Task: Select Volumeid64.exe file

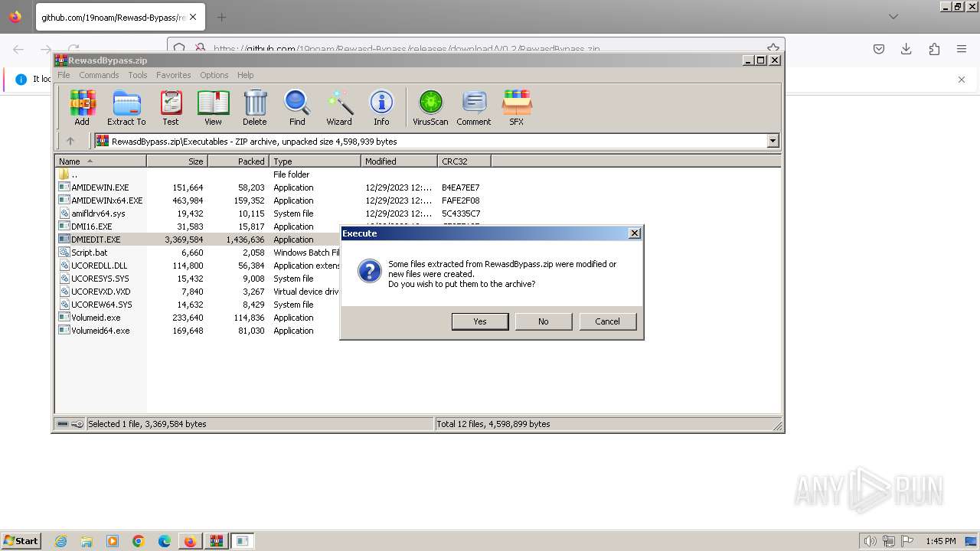Action: pyautogui.click(x=95, y=331)
